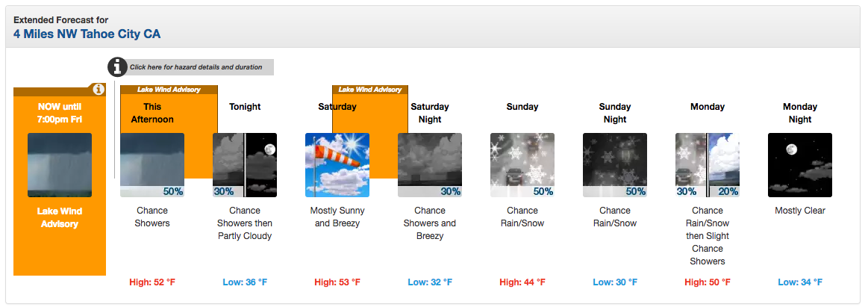Select the Tonight partly cloudy forecast icon

[x=245, y=165]
